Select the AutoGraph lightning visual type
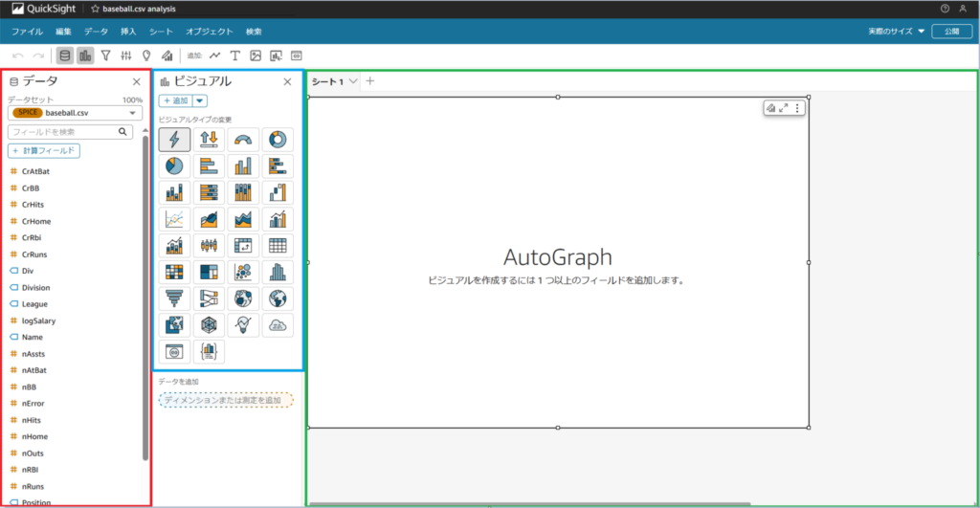The width and height of the screenshot is (980, 508). 174,140
